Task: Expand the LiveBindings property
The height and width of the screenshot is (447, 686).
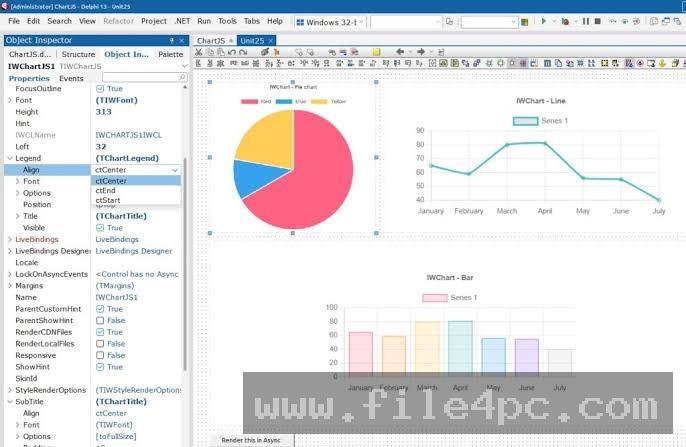Action: [10, 239]
